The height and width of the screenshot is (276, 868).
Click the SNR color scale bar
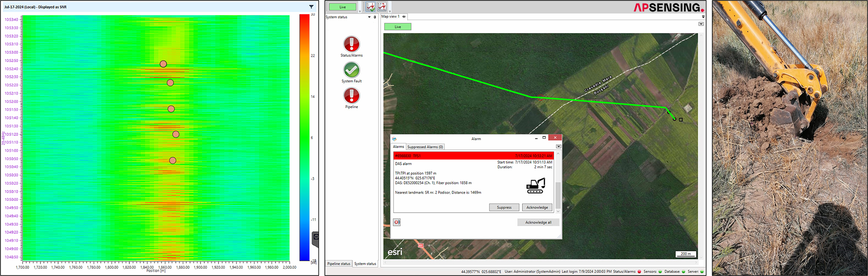click(304, 137)
